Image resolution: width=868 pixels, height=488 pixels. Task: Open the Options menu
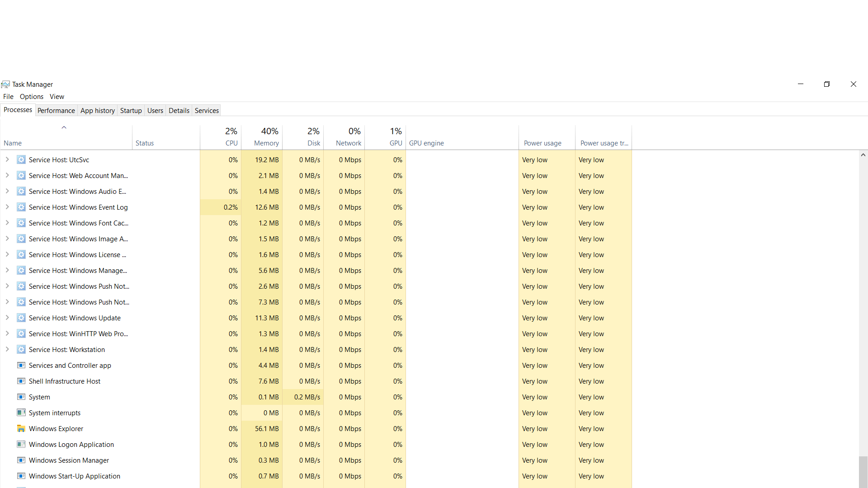click(x=32, y=97)
